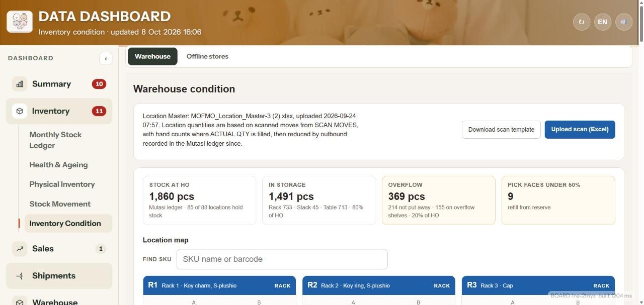
Task: Click the dashboard logo with bear mascots
Action: click(x=20, y=22)
